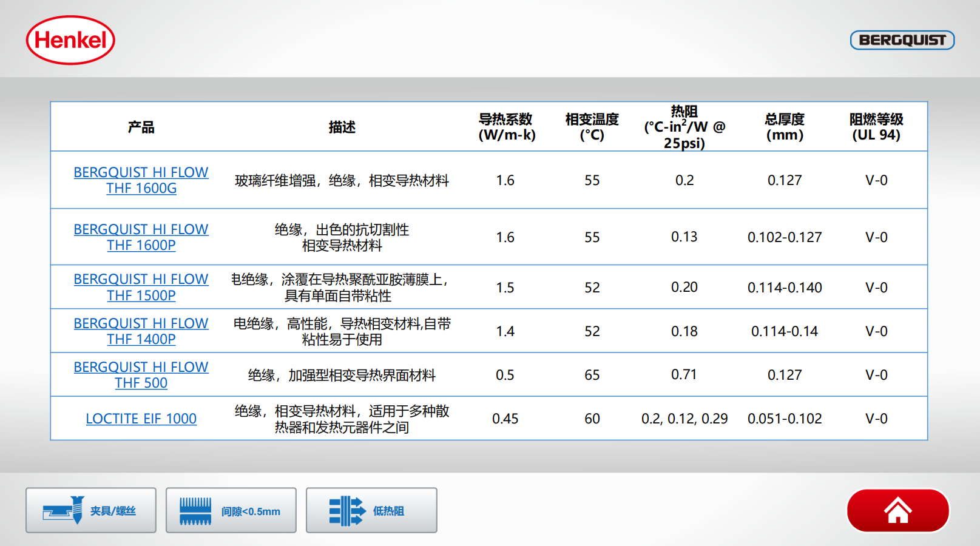Select the 间隙<0.5mm button label

(x=251, y=511)
